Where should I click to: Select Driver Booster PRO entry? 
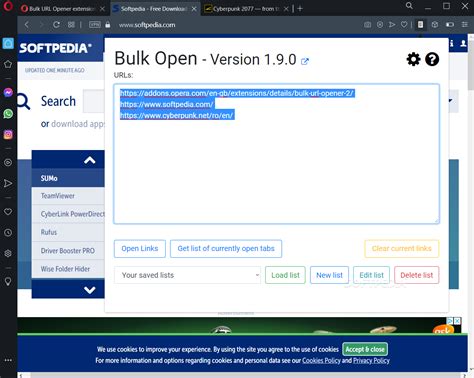68,251
